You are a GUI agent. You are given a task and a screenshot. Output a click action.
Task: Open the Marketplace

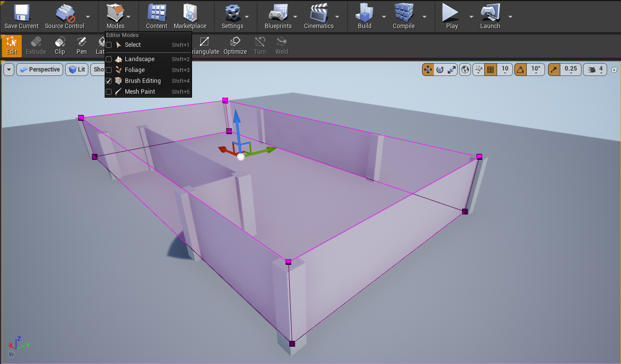[190, 17]
